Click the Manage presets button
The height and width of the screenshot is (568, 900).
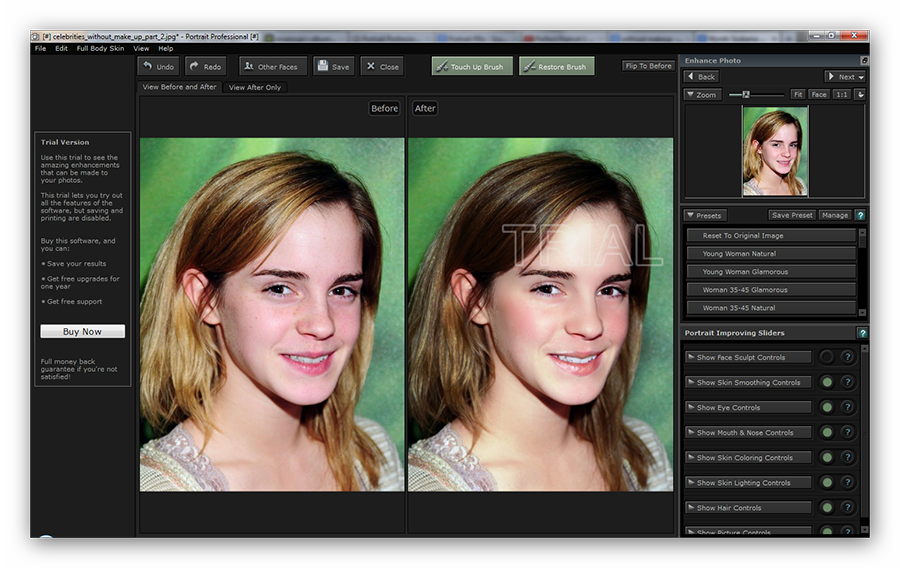coord(835,215)
